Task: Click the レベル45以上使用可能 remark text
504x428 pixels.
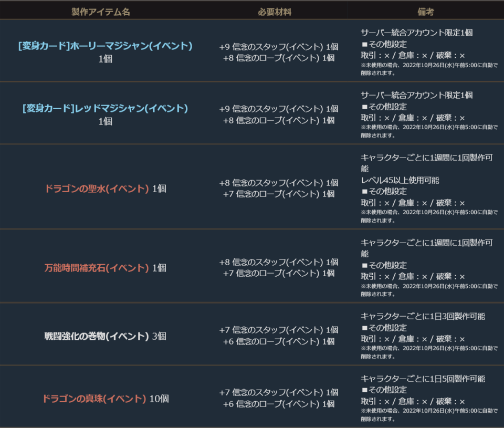Action: click(x=400, y=180)
